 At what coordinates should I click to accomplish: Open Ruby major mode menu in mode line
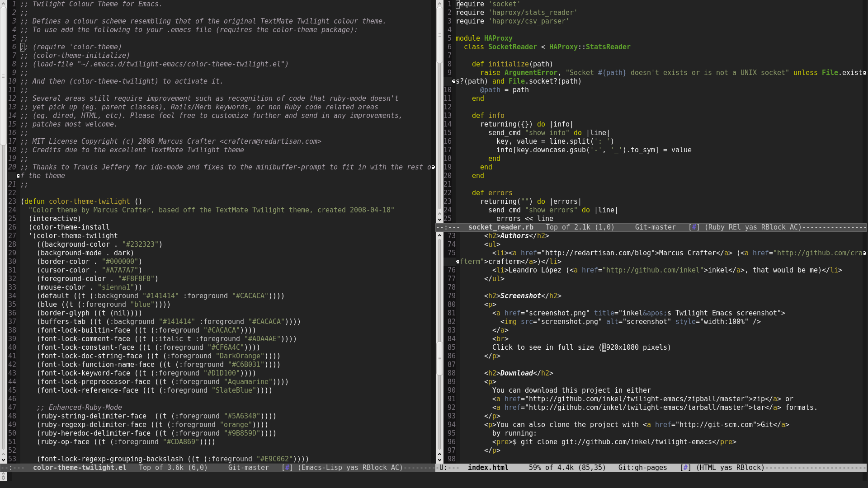coord(717,227)
